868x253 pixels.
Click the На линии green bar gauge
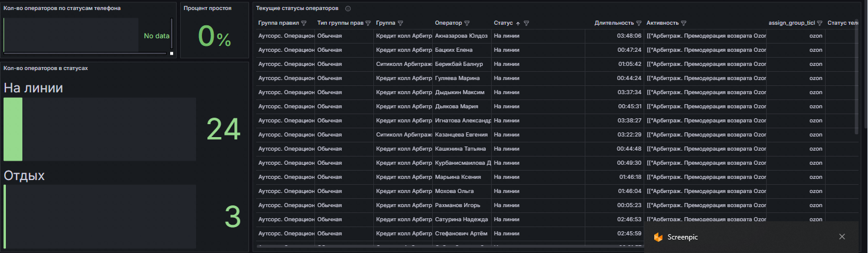coord(13,129)
